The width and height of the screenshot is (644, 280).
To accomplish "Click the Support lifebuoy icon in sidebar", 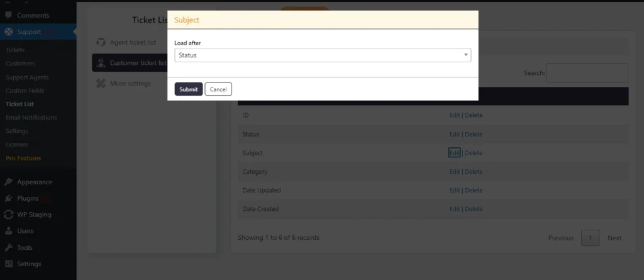I will tap(8, 31).
